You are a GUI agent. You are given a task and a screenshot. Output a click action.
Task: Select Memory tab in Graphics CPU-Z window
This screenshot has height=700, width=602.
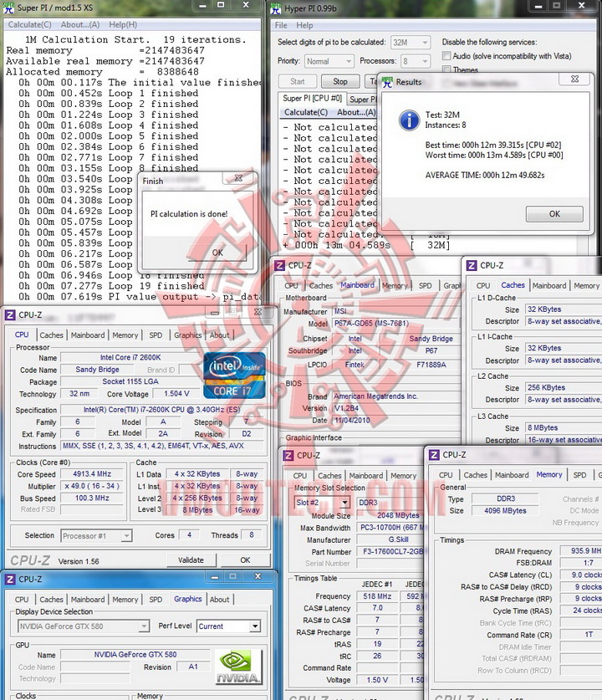125,599
